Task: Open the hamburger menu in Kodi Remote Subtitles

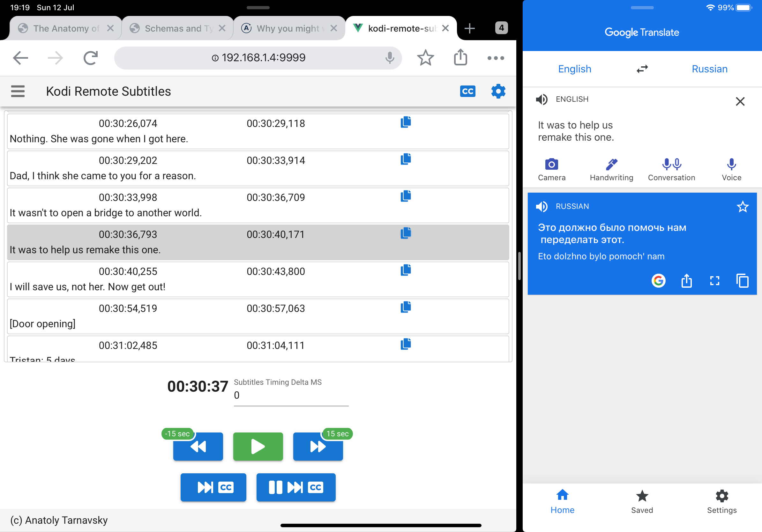Action: pos(18,91)
